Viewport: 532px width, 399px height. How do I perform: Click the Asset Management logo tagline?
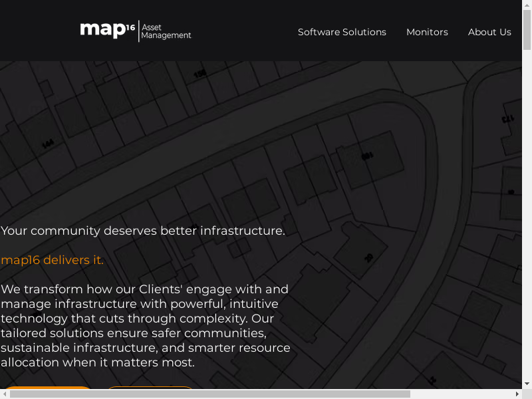166,31
